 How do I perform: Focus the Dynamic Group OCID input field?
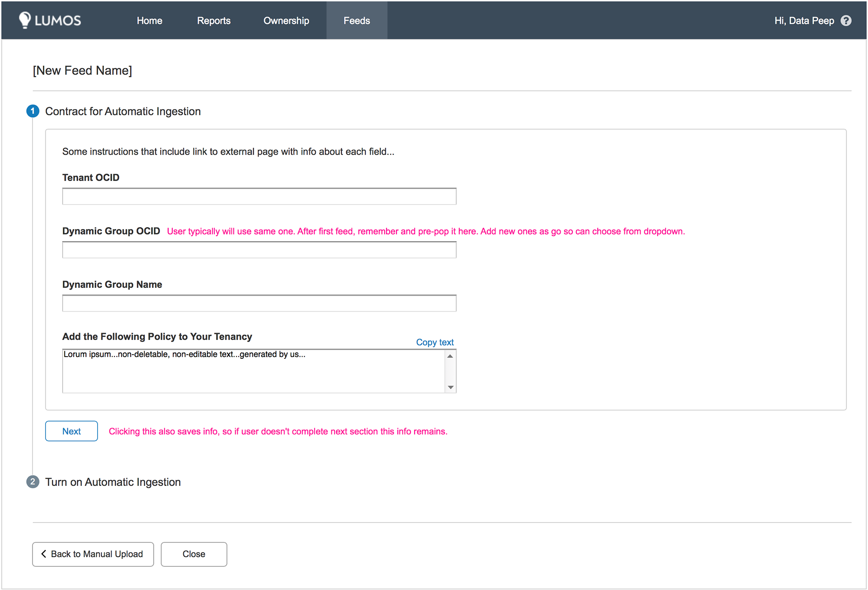(x=259, y=250)
